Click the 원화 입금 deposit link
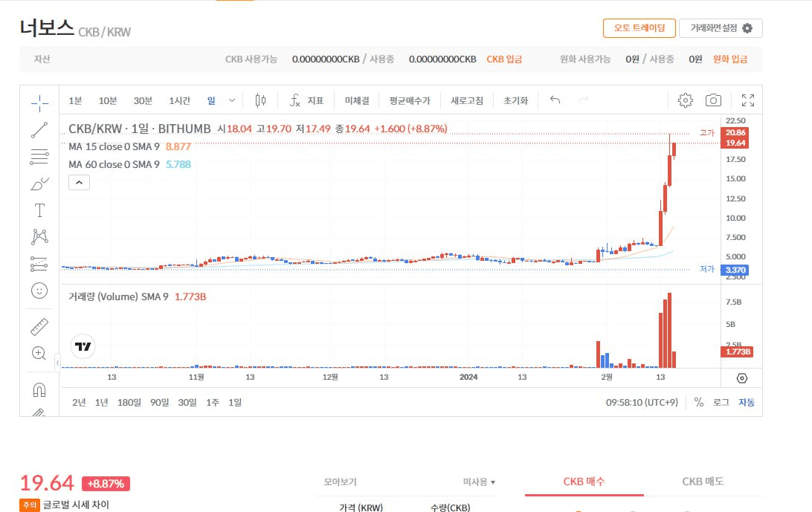 pos(730,59)
